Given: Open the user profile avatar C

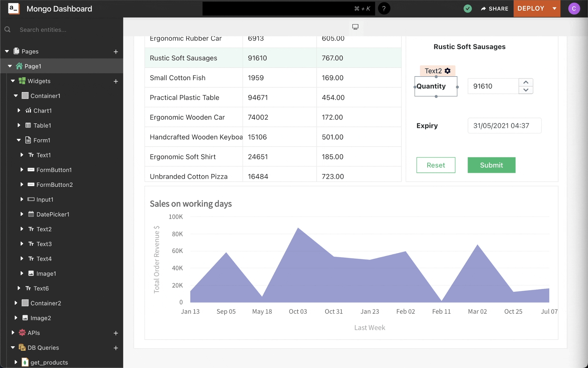Looking at the screenshot, I should (574, 9).
